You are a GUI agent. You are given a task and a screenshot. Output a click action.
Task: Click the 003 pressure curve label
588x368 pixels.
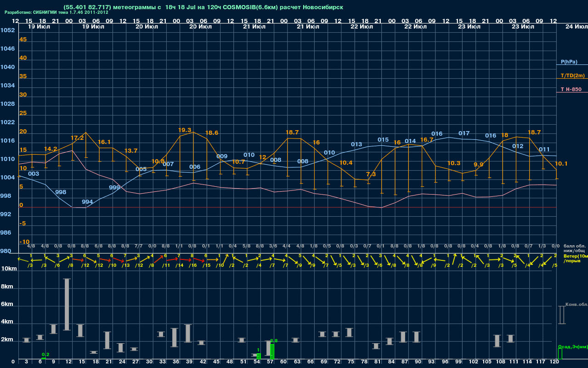click(34, 174)
